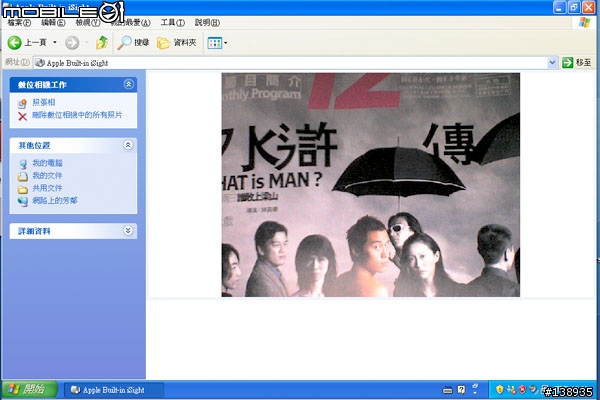Click the 開始 Start button
Image resolution: width=600 pixels, height=400 pixels.
(x=29, y=390)
